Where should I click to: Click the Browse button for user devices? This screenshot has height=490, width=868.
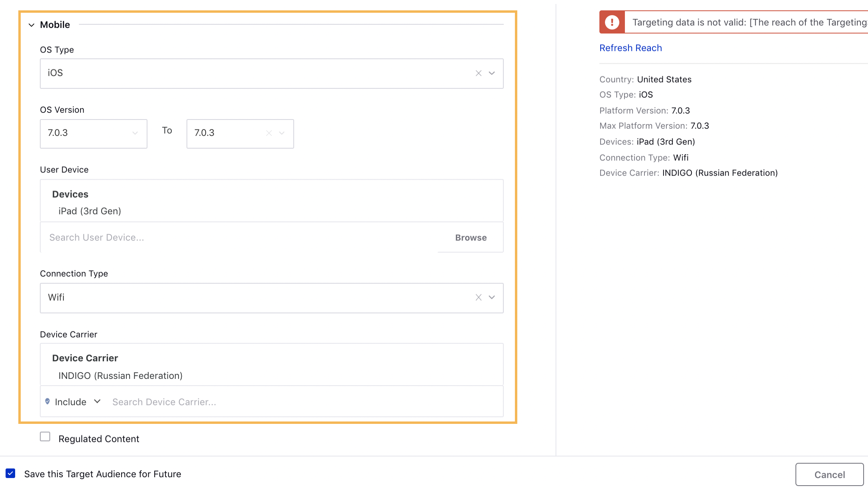470,237
